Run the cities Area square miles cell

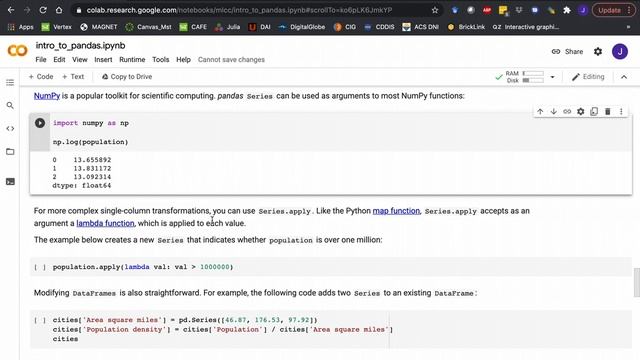pos(40,320)
